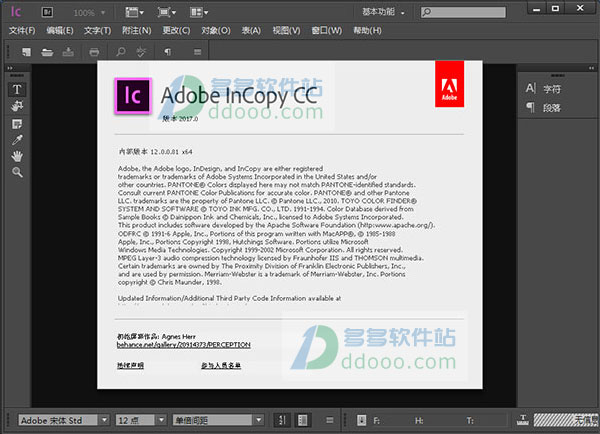Open the 法律声明 legal notices link

click(130, 365)
